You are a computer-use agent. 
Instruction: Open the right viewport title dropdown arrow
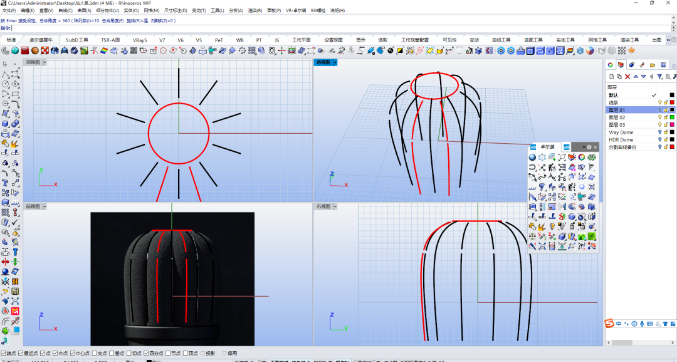point(335,206)
